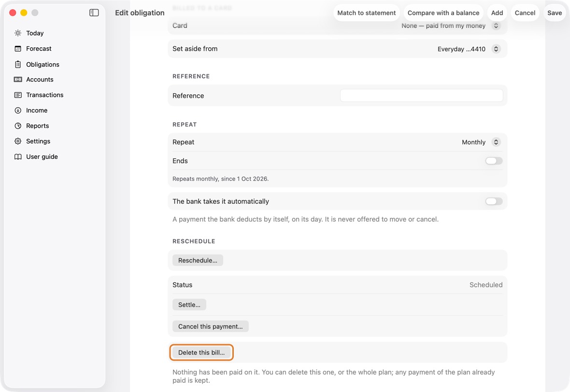Click the Reports pie chart icon
Screen dimensions: 570x392
(18, 126)
